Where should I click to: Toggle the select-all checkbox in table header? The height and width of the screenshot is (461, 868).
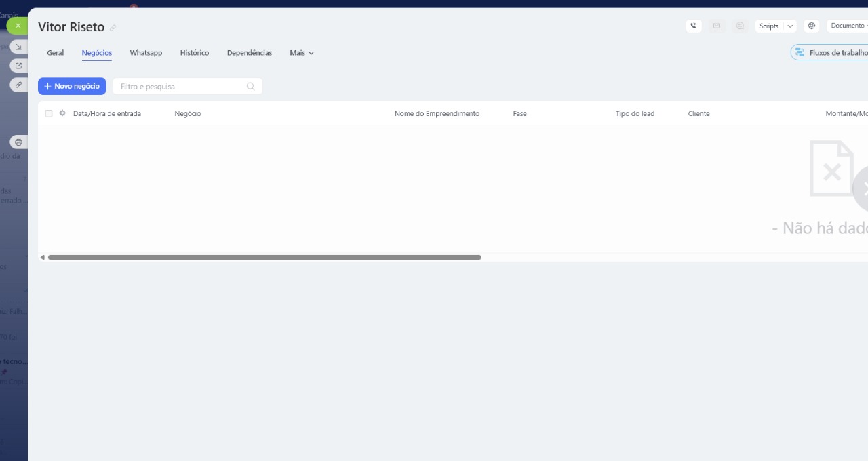[49, 113]
